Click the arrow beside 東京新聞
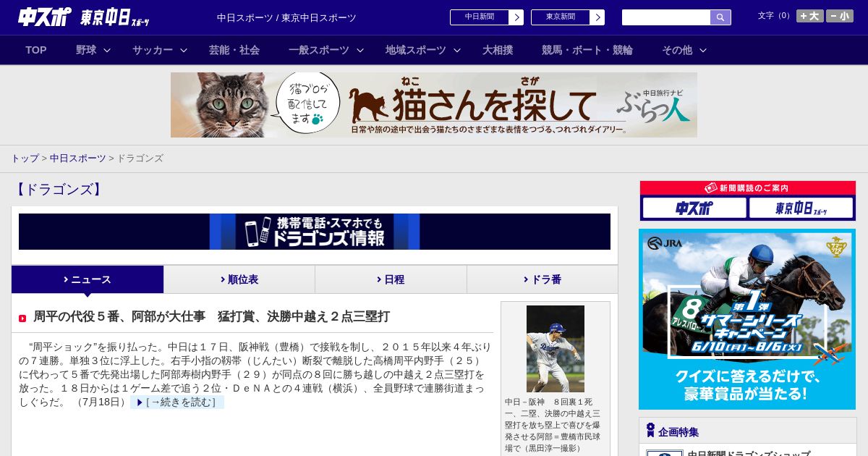The image size is (868, 456). [x=597, y=17]
